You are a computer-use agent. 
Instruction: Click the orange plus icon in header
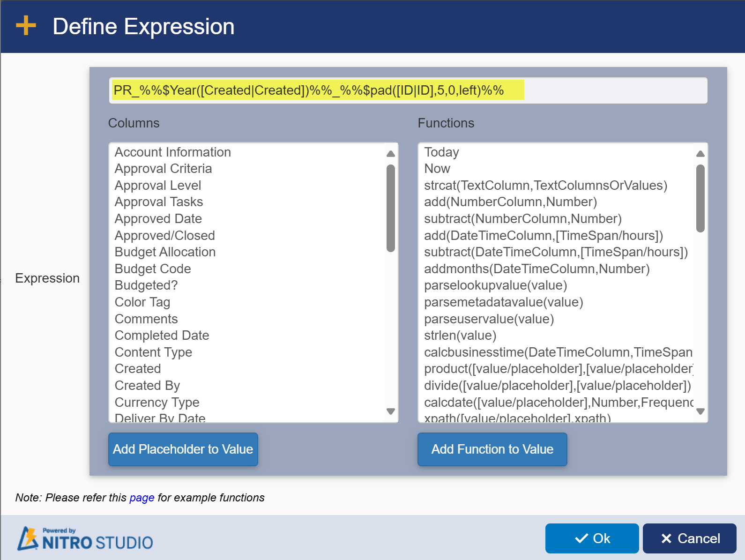26,26
